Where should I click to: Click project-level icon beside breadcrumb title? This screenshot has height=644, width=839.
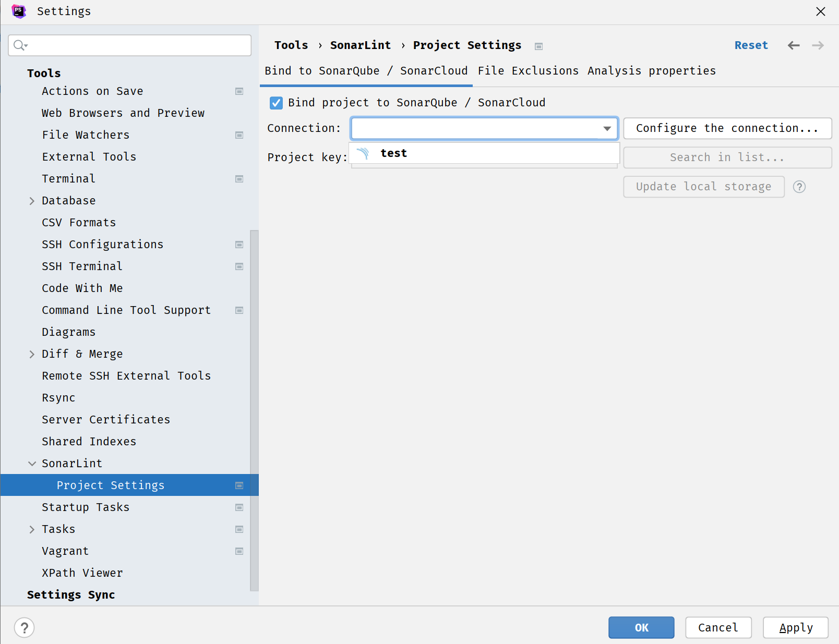pos(538,46)
